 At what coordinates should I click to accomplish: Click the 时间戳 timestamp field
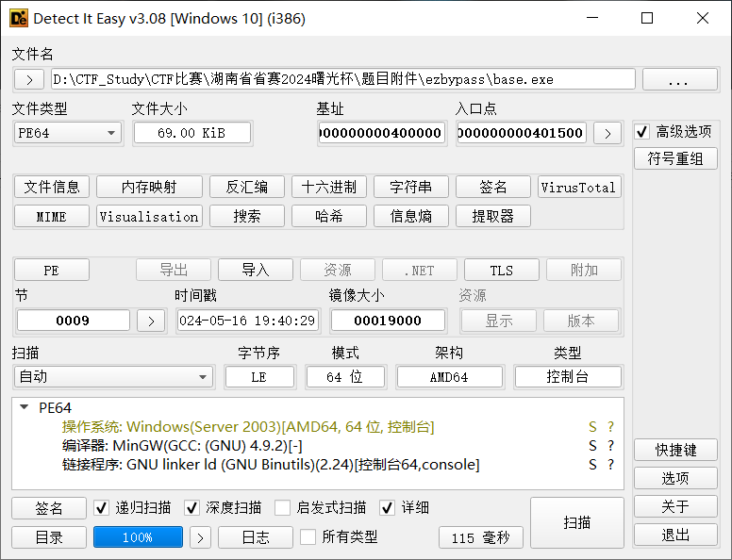pos(247,321)
